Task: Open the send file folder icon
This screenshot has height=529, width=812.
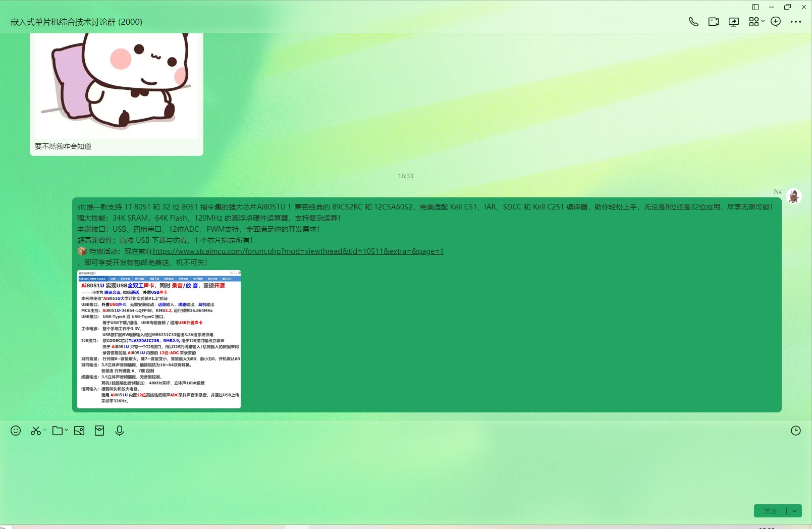Action: click(58, 431)
